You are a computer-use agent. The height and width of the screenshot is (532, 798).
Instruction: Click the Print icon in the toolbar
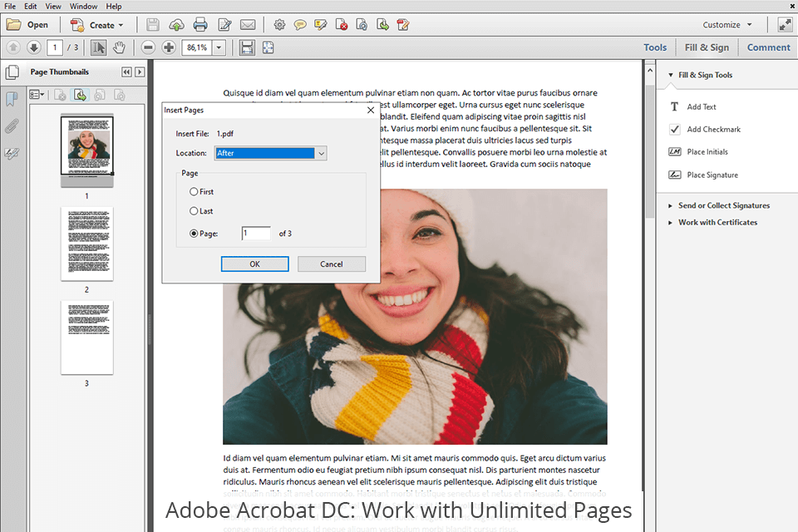200,25
